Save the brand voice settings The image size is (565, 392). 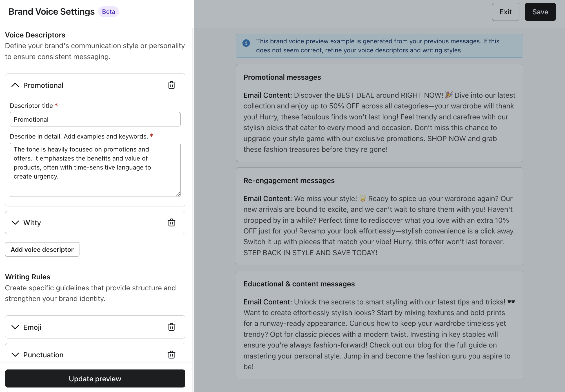540,12
